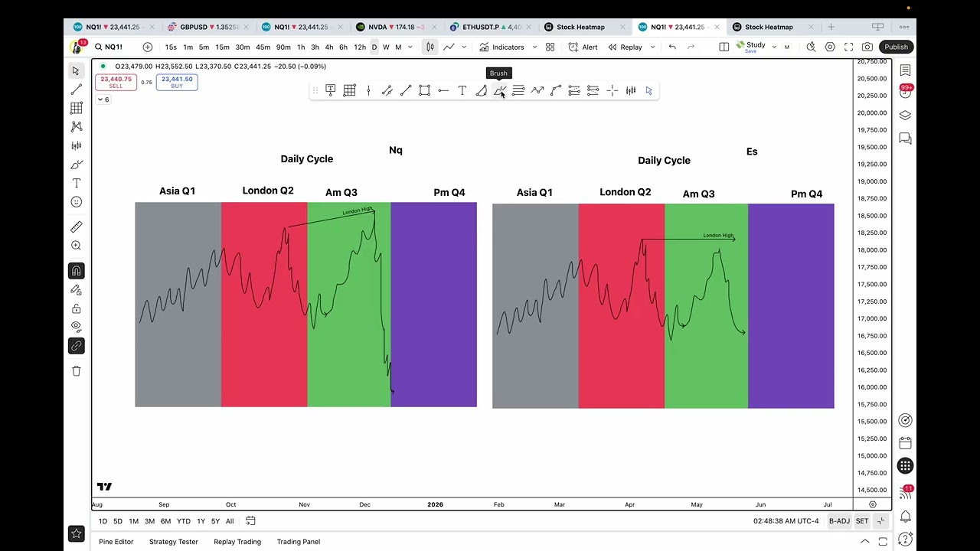Open the Strategy Tester tab
Viewport: 980px width, 551px height.
(x=174, y=542)
